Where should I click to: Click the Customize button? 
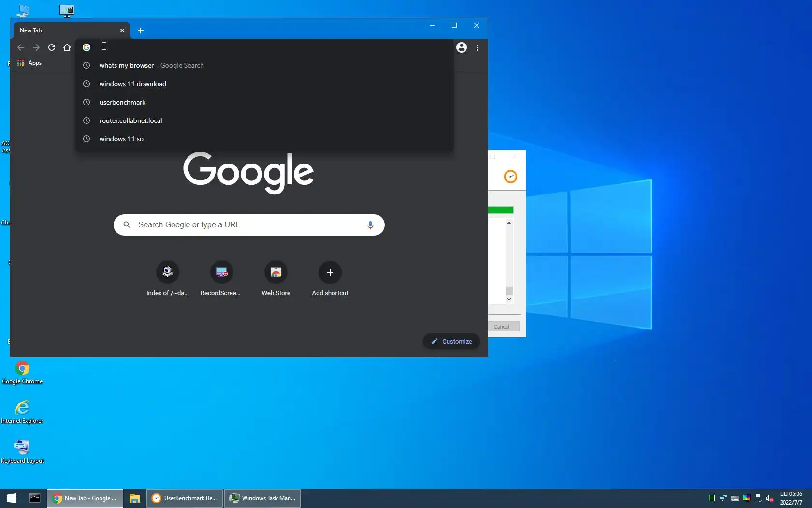click(x=451, y=341)
